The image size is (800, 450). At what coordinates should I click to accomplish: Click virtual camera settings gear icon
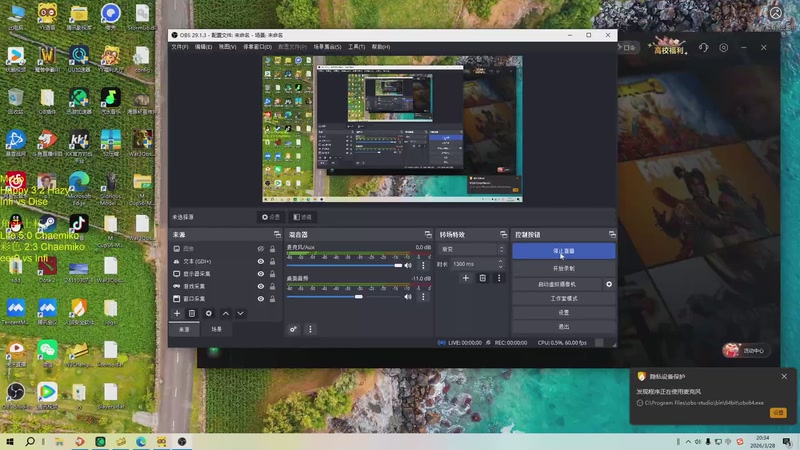609,284
